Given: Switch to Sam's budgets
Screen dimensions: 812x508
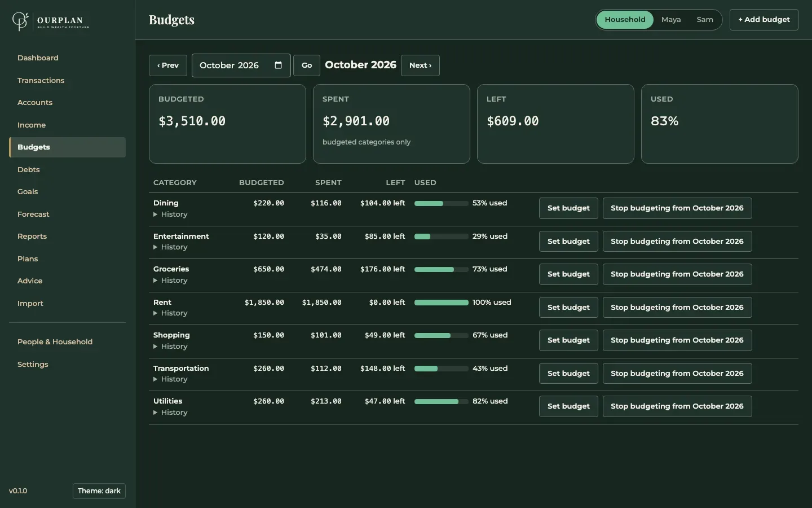Looking at the screenshot, I should coord(705,20).
